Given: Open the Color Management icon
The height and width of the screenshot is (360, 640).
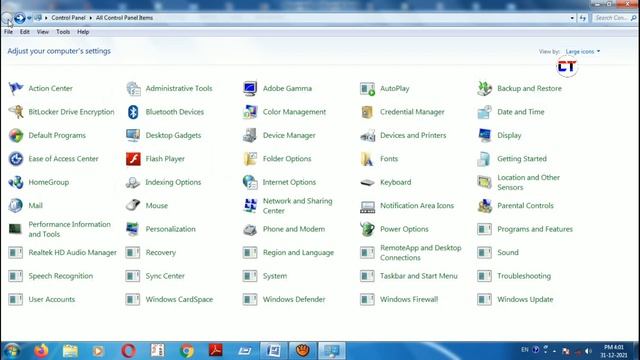Looking at the screenshot, I should (x=250, y=112).
